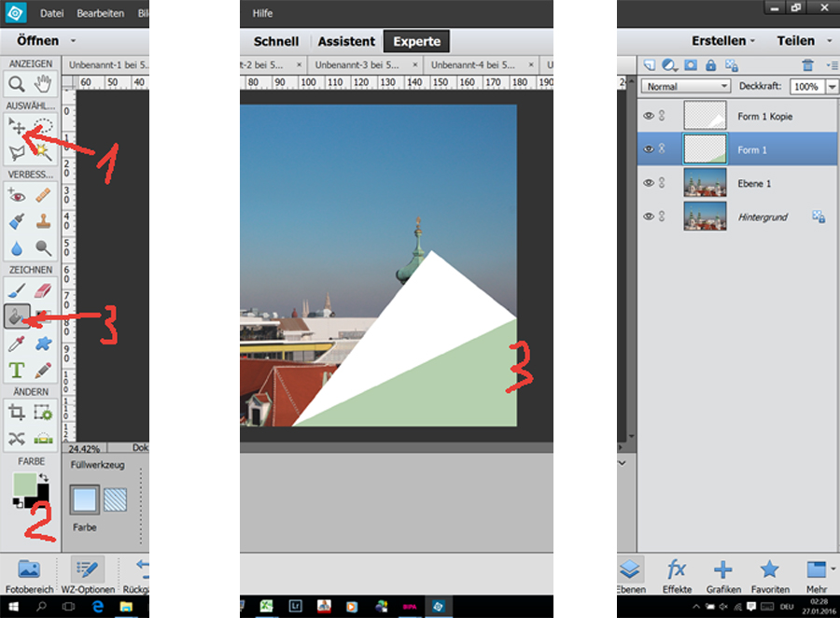Delete layer with the trash icon
The width and height of the screenshot is (840, 618).
pyautogui.click(x=807, y=65)
